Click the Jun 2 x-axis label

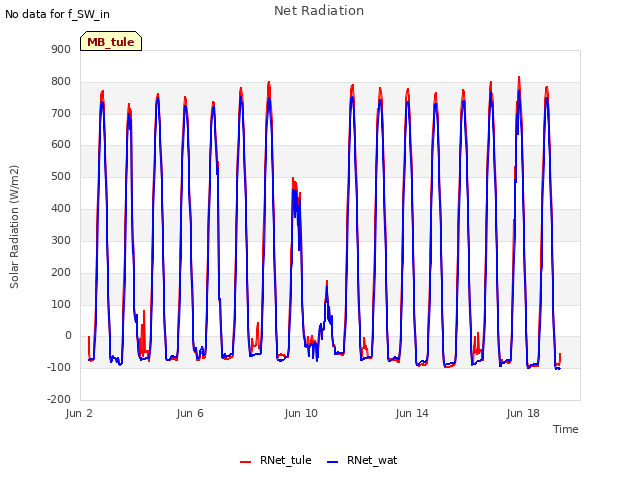tap(79, 413)
